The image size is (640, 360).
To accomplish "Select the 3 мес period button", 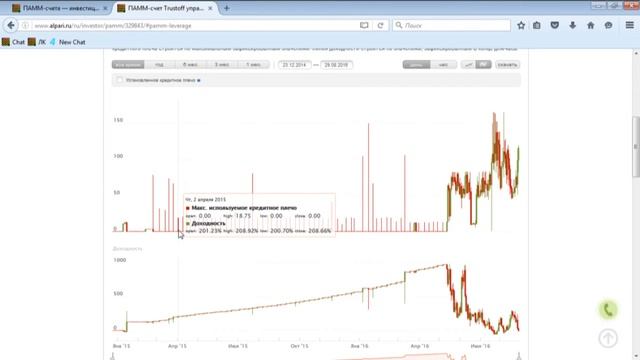I will [x=222, y=64].
